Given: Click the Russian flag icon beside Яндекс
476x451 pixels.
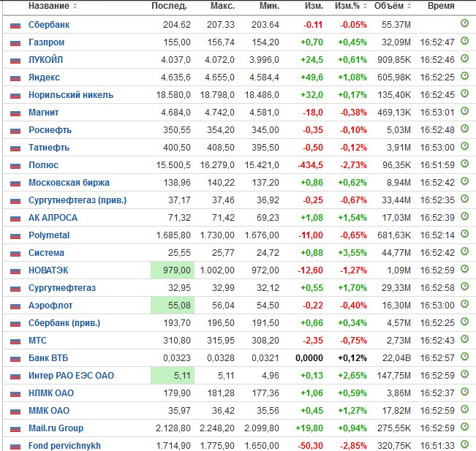Looking at the screenshot, I should [x=15, y=78].
